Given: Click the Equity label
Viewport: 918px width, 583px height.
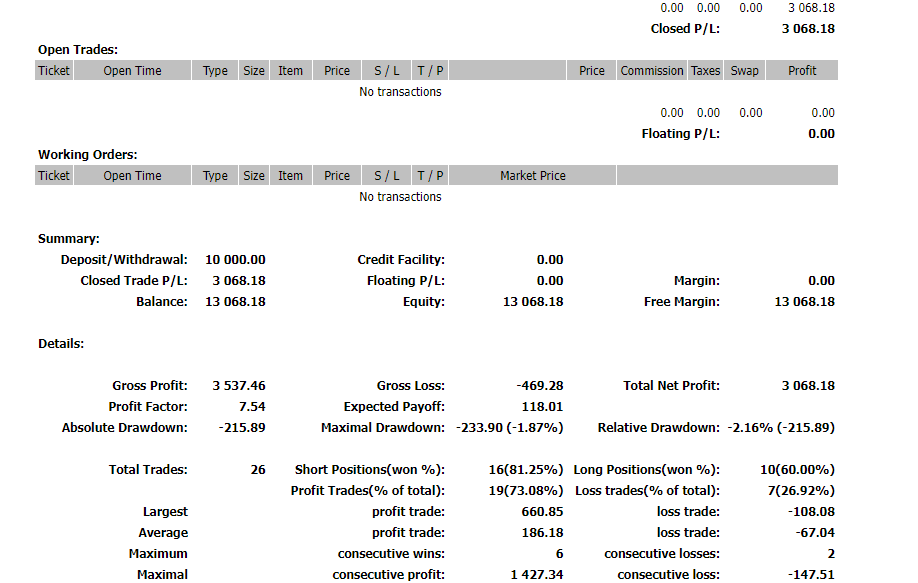Looking at the screenshot, I should (x=424, y=302).
